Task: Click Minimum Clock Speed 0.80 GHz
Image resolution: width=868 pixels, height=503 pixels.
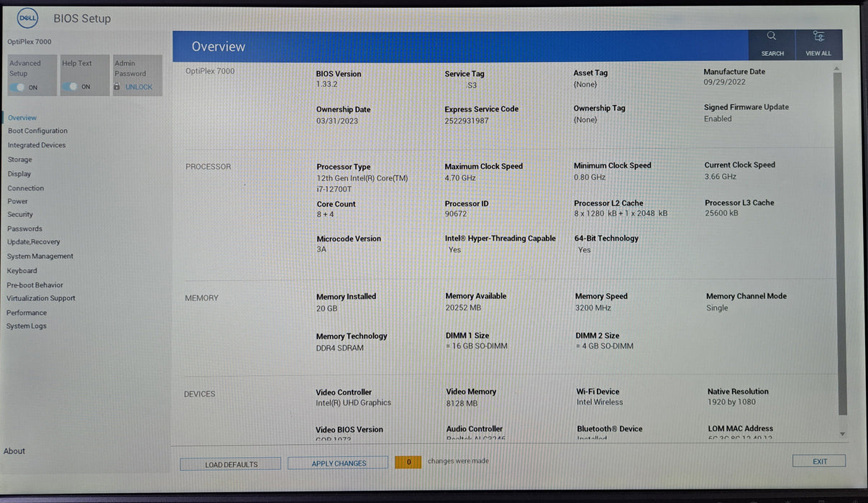Action: pos(590,177)
